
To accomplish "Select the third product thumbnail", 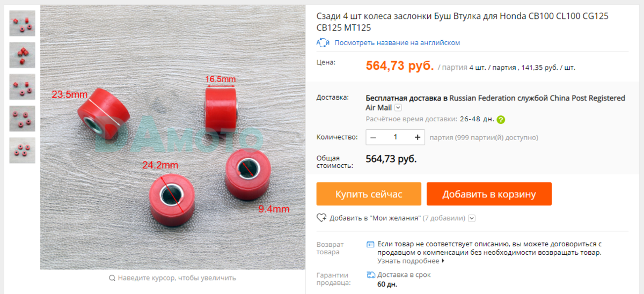I will click(x=22, y=87).
